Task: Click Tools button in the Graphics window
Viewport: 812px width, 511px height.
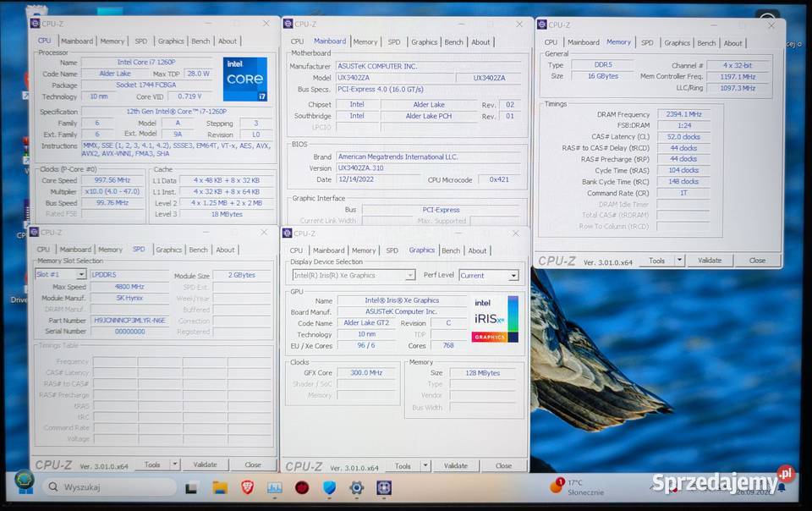Action: pos(403,465)
